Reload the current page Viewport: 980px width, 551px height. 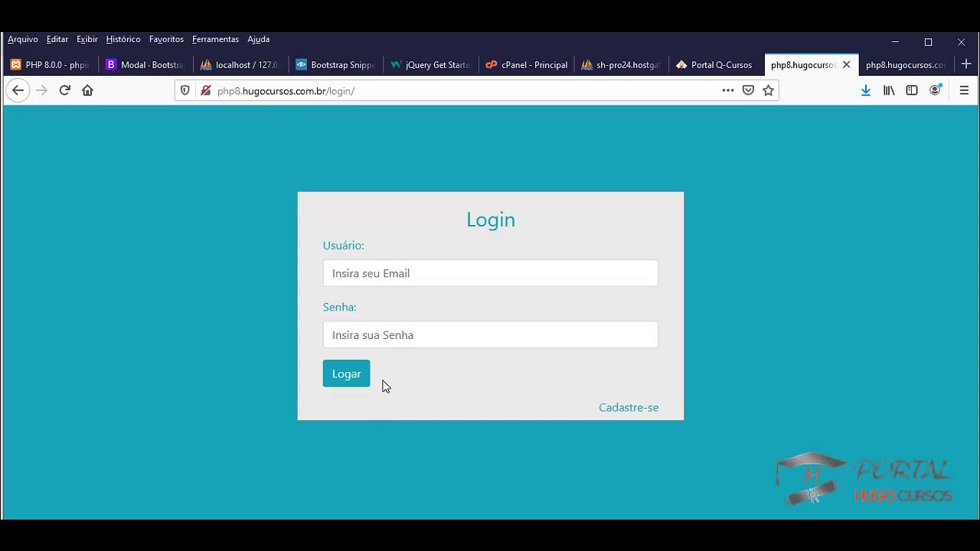(64, 90)
